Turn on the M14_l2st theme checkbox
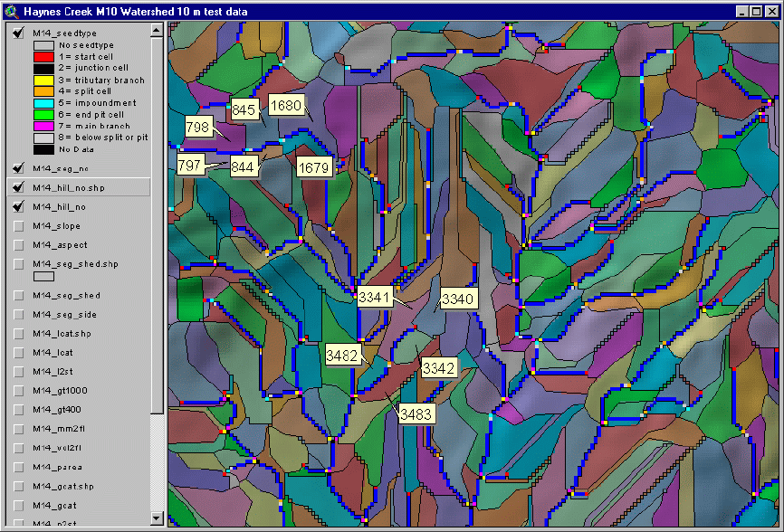Viewport: 784px width, 532px height. [x=18, y=371]
